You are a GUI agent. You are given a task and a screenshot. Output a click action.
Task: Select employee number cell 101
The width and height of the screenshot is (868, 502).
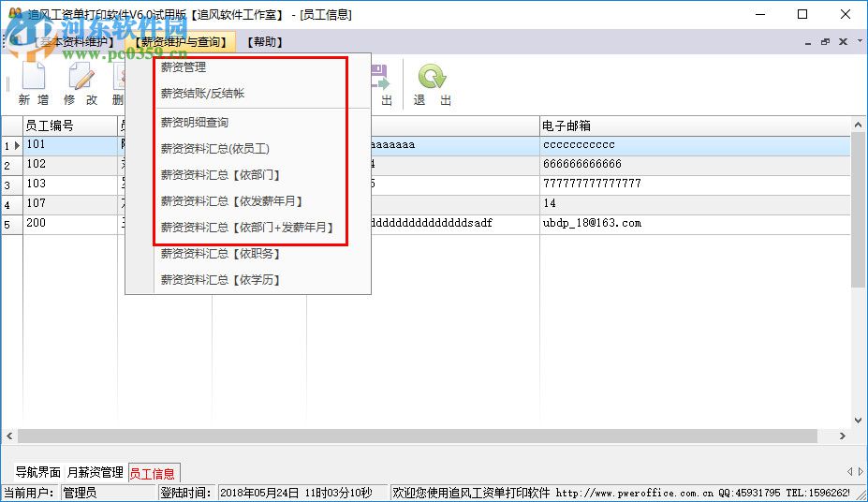coord(70,145)
